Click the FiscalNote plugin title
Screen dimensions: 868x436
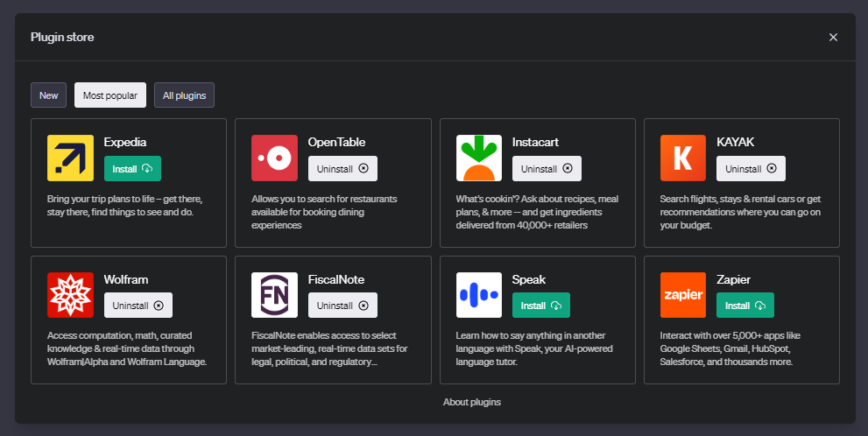click(336, 279)
